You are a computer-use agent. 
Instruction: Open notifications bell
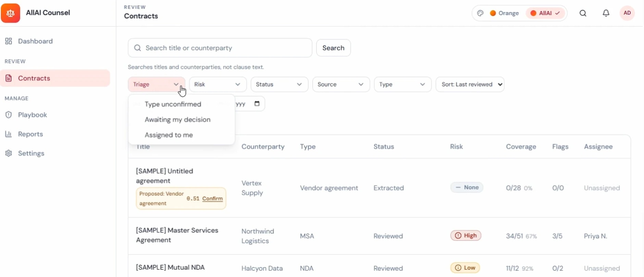(x=606, y=13)
